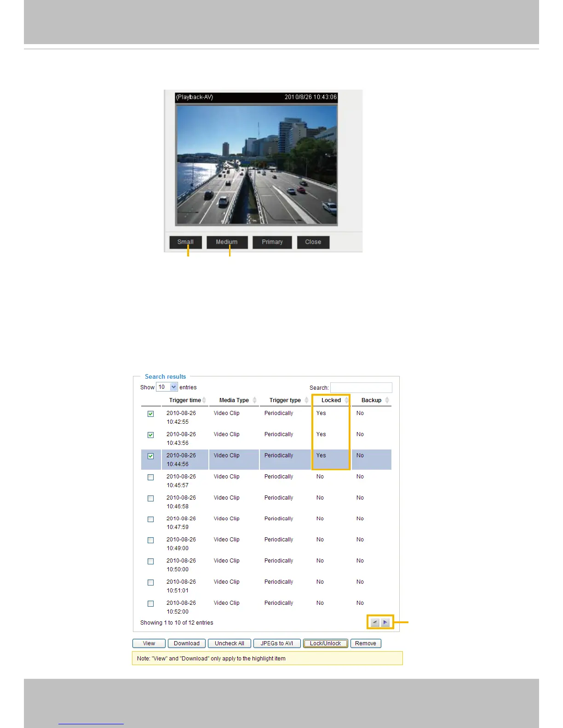The width and height of the screenshot is (563, 728).
Task: Check the 10:52:00 video clip entry
Action: [150, 603]
